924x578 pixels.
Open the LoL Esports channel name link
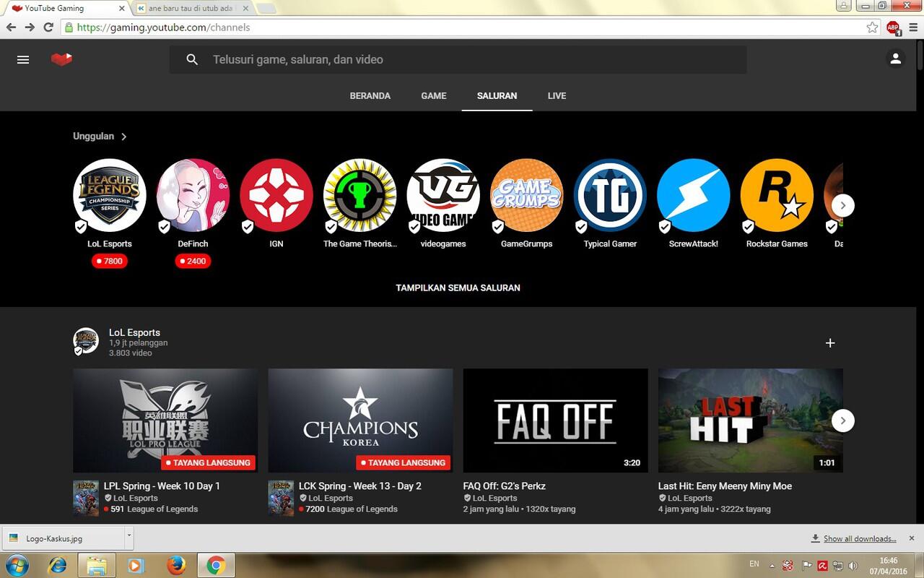pyautogui.click(x=134, y=332)
